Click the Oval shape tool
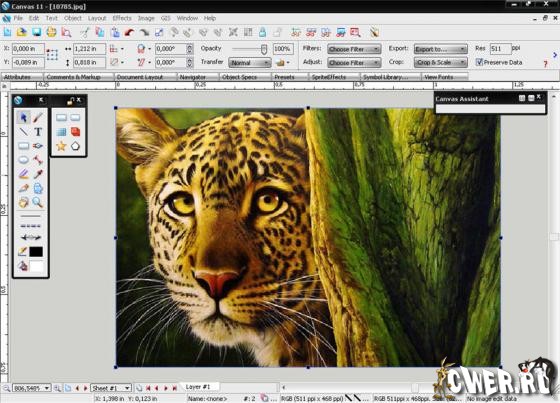The width and height of the screenshot is (560, 403). 23,160
